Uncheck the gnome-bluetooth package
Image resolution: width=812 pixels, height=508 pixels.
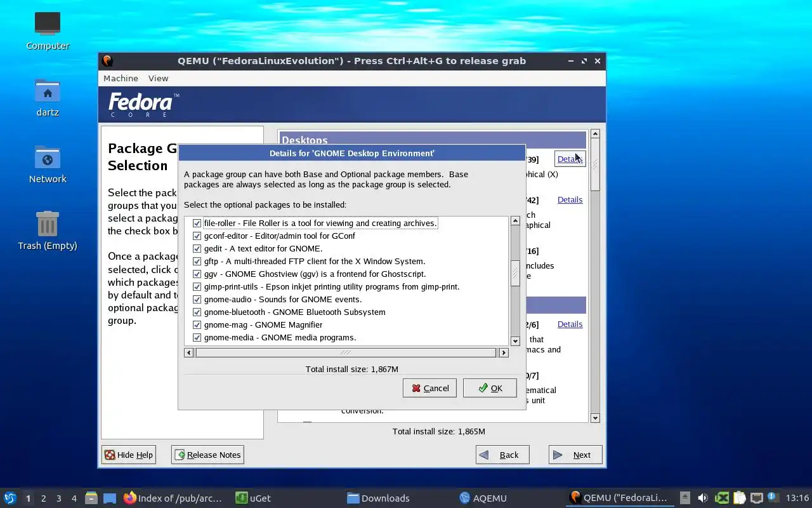click(x=197, y=312)
